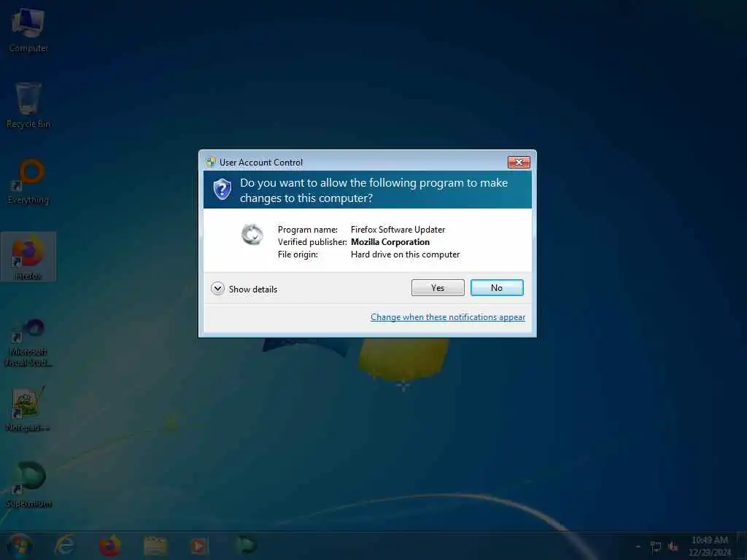This screenshot has width=747, height=560.
Task: Select the Firefox desktop shortcut
Action: pos(28,257)
